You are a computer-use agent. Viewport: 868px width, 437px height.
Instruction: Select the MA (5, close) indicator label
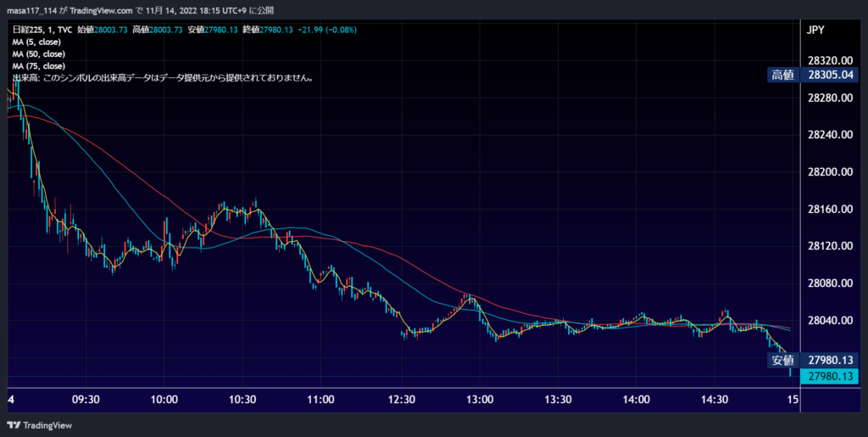(36, 42)
